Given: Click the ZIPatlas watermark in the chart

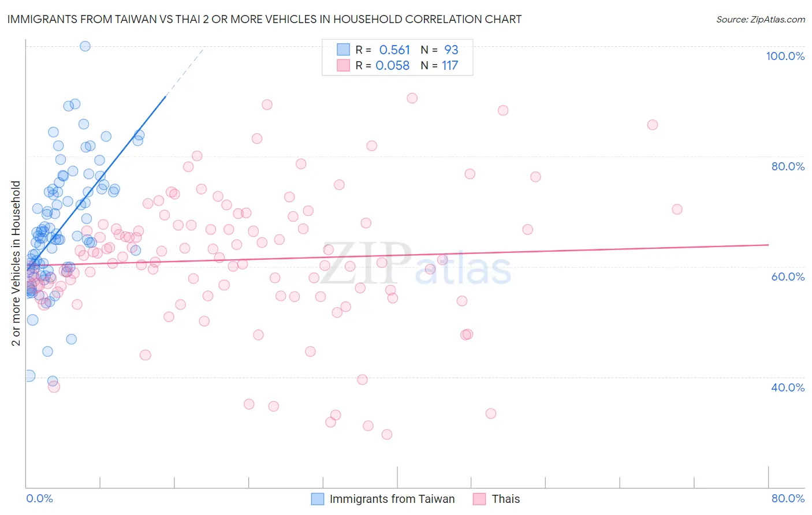Looking at the screenshot, I should point(416,264).
